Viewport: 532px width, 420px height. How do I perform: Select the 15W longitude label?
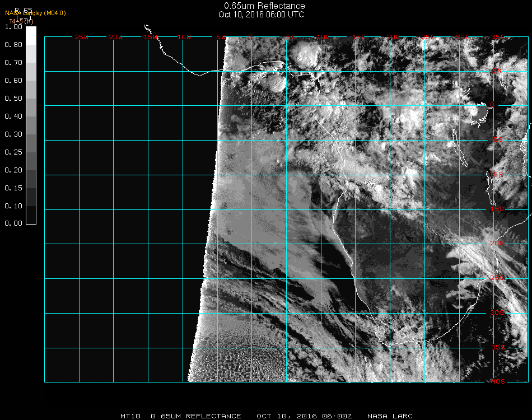pyautogui.click(x=151, y=38)
